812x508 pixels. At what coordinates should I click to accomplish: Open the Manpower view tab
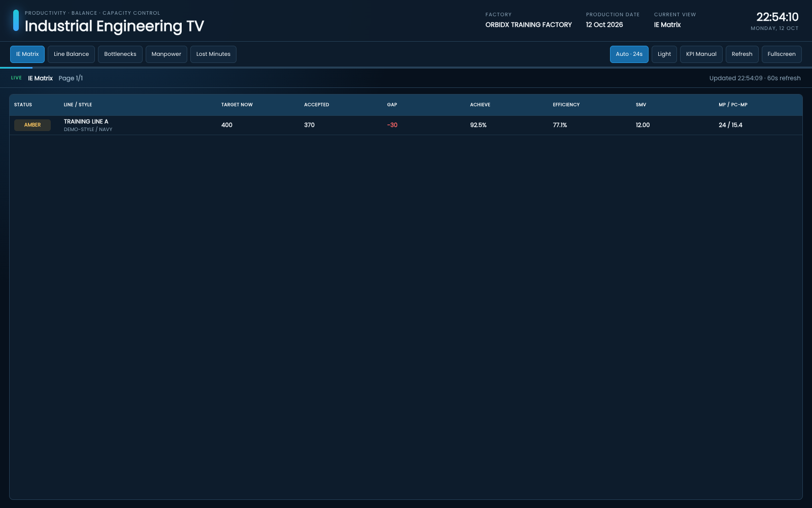[x=166, y=54]
